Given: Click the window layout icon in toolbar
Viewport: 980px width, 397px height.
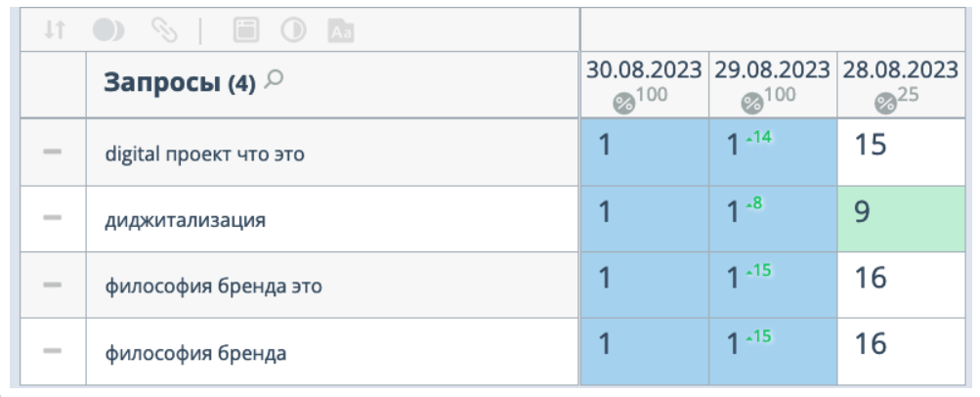Looking at the screenshot, I should [246, 30].
